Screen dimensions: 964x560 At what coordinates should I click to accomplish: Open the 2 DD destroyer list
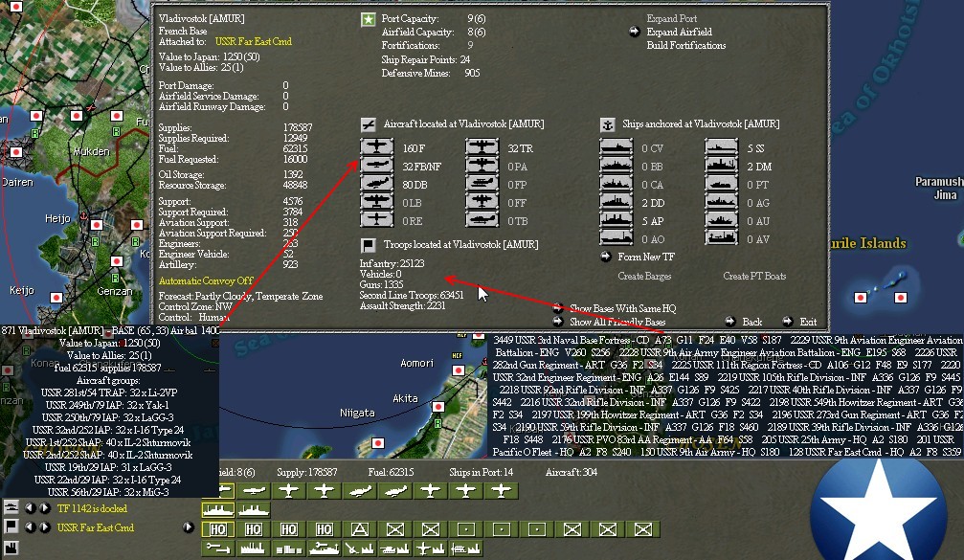pyautogui.click(x=617, y=202)
